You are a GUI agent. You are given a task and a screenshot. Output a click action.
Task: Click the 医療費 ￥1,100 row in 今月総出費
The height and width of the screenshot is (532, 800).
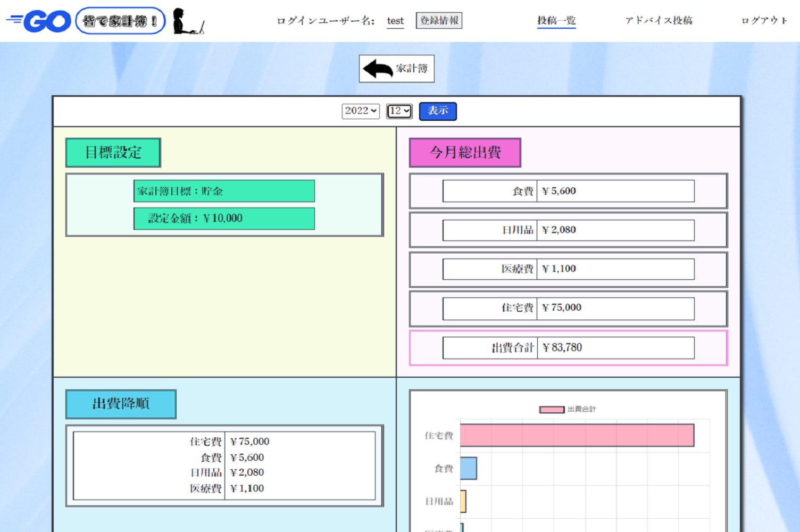568,269
